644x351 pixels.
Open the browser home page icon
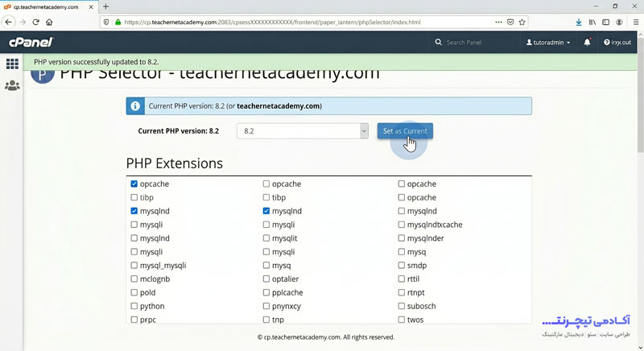point(49,23)
